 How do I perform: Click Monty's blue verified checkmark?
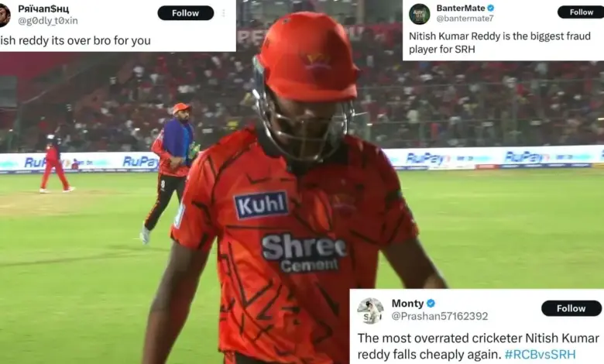coord(431,304)
